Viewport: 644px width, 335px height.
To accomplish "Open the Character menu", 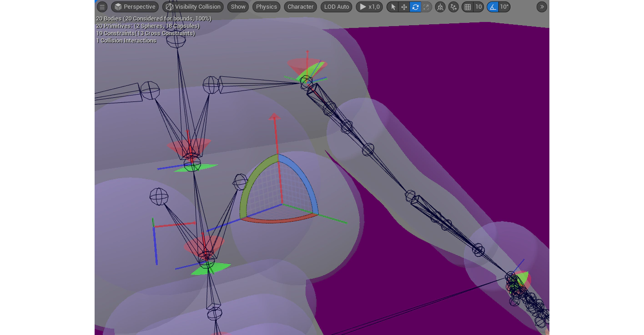I will pyautogui.click(x=301, y=7).
